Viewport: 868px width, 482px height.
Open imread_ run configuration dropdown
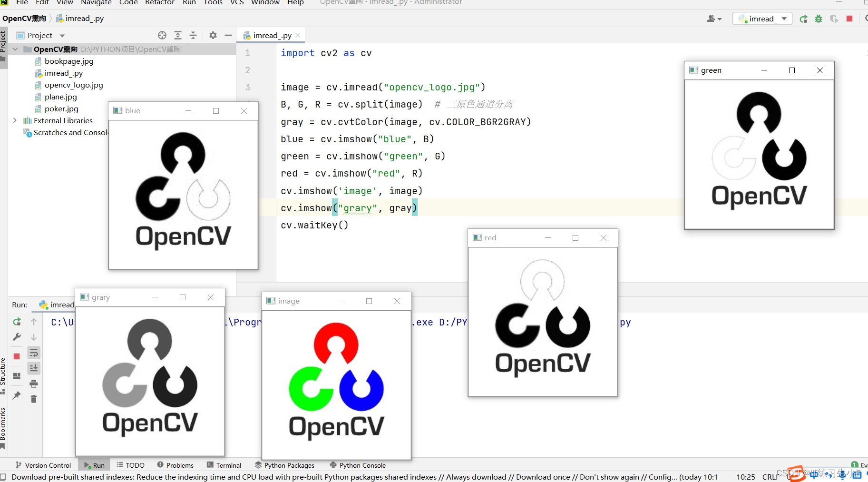(x=762, y=19)
